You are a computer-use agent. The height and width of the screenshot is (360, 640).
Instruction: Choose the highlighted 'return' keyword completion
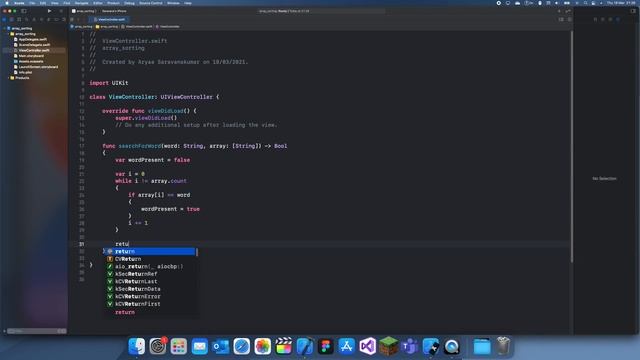pos(149,251)
